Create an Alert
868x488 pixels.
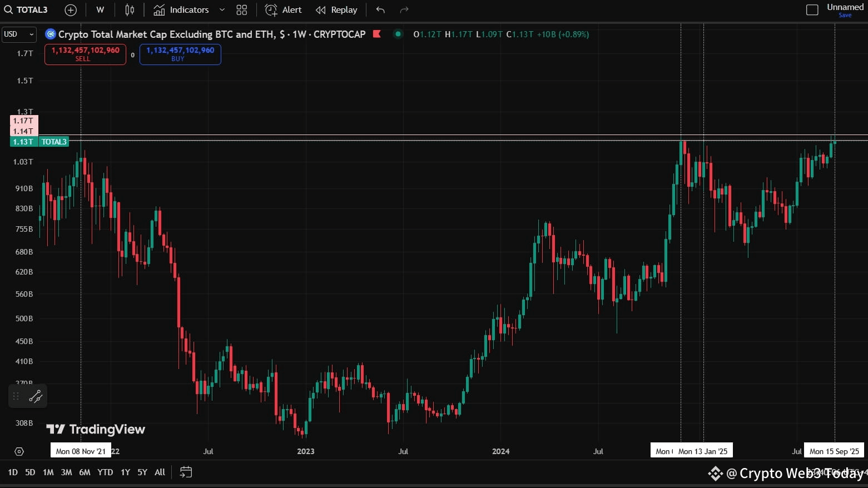[284, 10]
